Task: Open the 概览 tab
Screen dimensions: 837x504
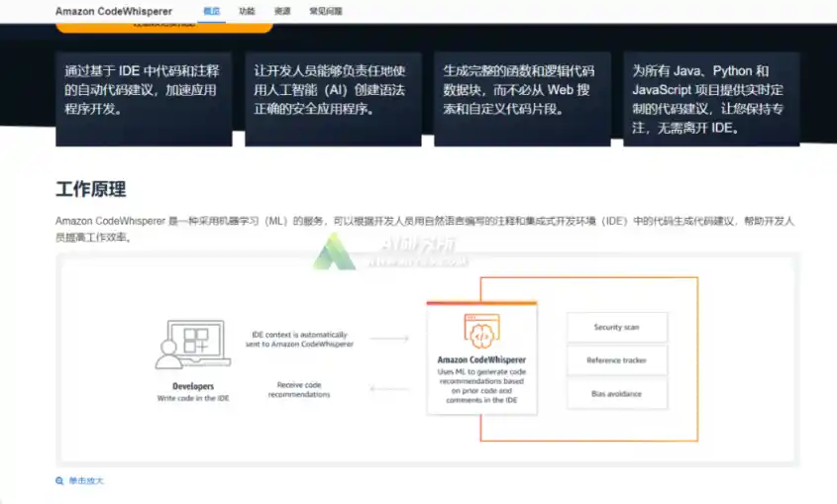Action: [x=211, y=11]
